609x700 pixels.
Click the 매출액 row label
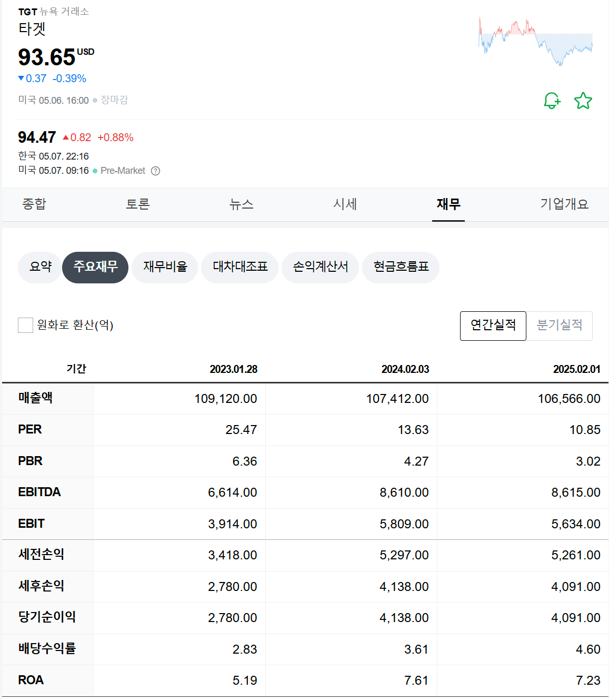(x=36, y=398)
